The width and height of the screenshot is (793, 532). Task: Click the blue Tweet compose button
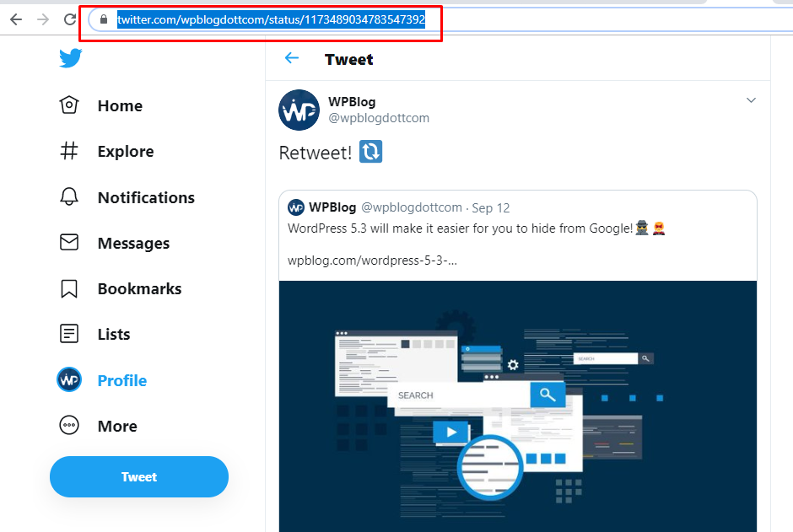pyautogui.click(x=139, y=476)
